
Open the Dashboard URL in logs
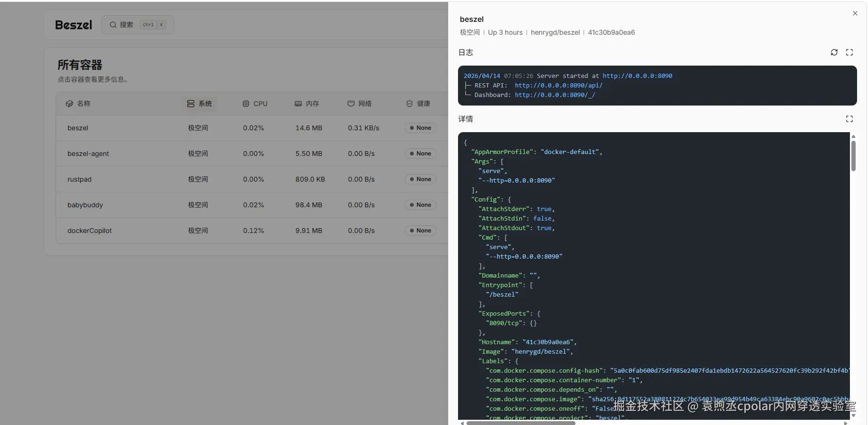[555, 95]
